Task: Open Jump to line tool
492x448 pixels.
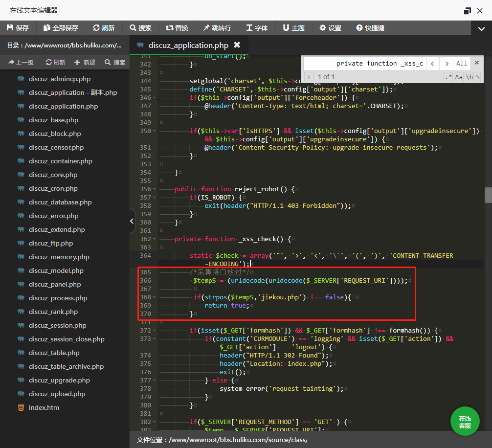Action: (x=217, y=28)
